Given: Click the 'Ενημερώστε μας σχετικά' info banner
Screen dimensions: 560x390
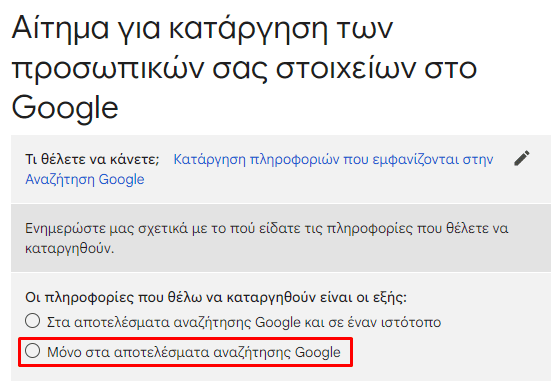Looking at the screenshot, I should (281, 238).
